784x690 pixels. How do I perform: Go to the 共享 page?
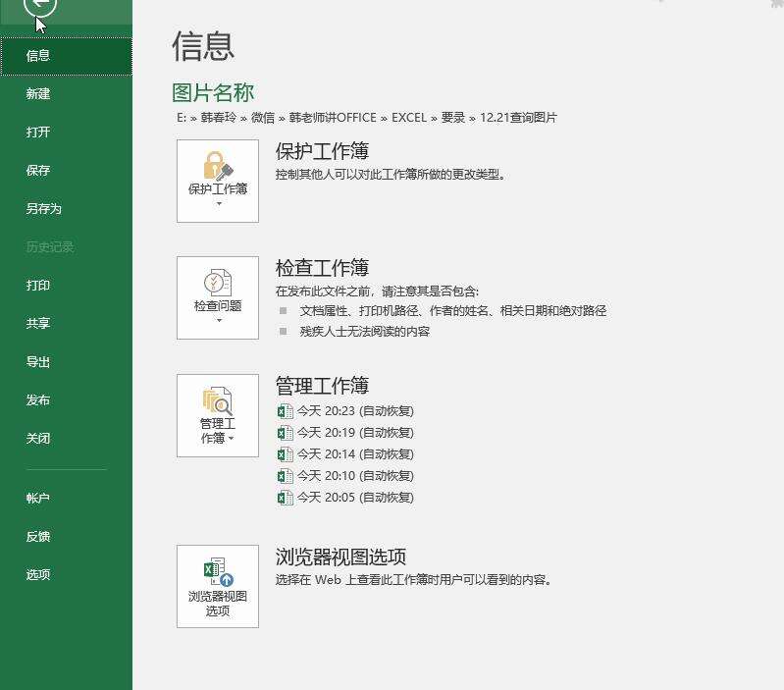click(x=38, y=324)
